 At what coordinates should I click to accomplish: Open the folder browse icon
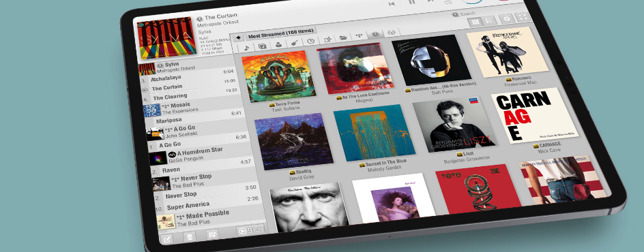point(343,38)
